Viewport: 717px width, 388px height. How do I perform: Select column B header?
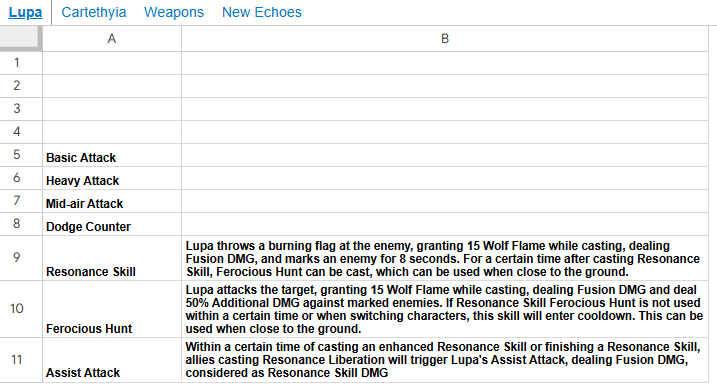coord(445,39)
